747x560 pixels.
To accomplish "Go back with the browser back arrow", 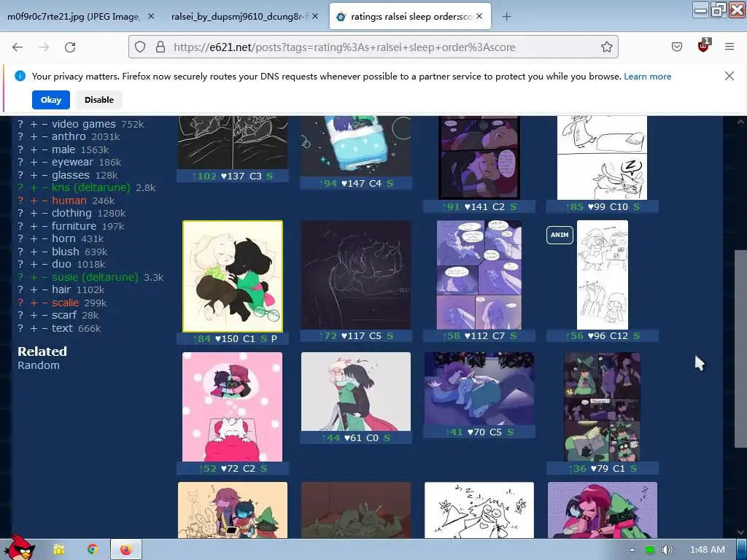I will [x=18, y=47].
